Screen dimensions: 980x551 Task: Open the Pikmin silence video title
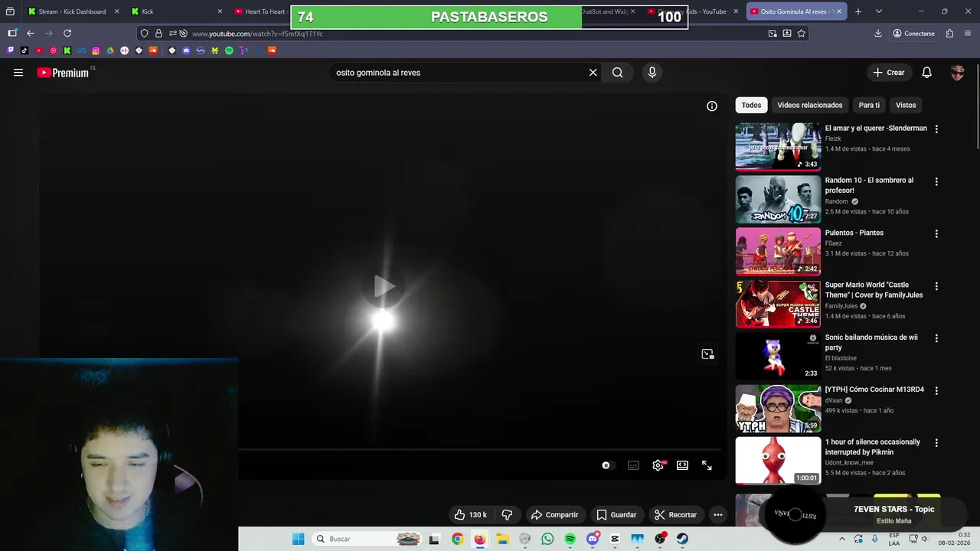tap(872, 447)
